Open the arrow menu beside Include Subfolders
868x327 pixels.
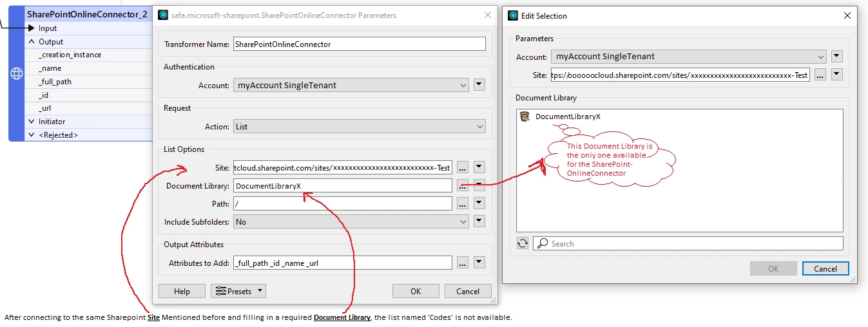[479, 221]
